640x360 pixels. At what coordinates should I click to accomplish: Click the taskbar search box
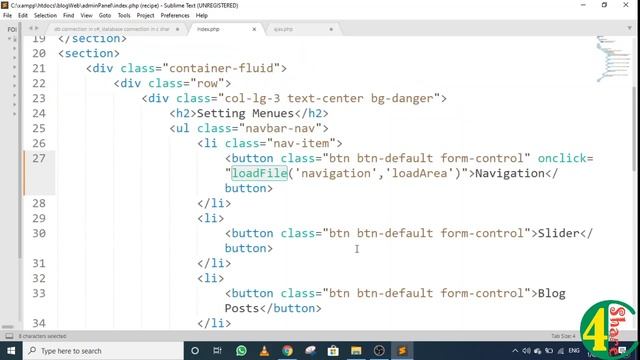[x=103, y=351]
